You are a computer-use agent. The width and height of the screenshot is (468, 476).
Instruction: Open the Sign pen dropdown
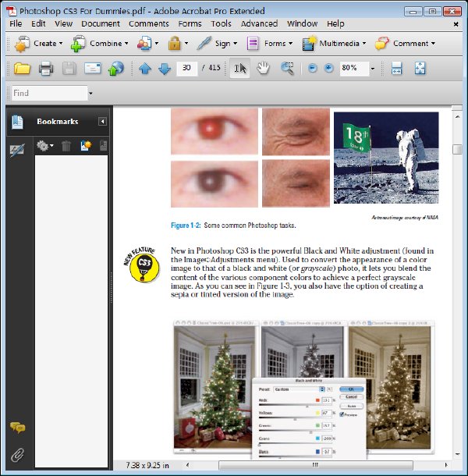coord(217,44)
